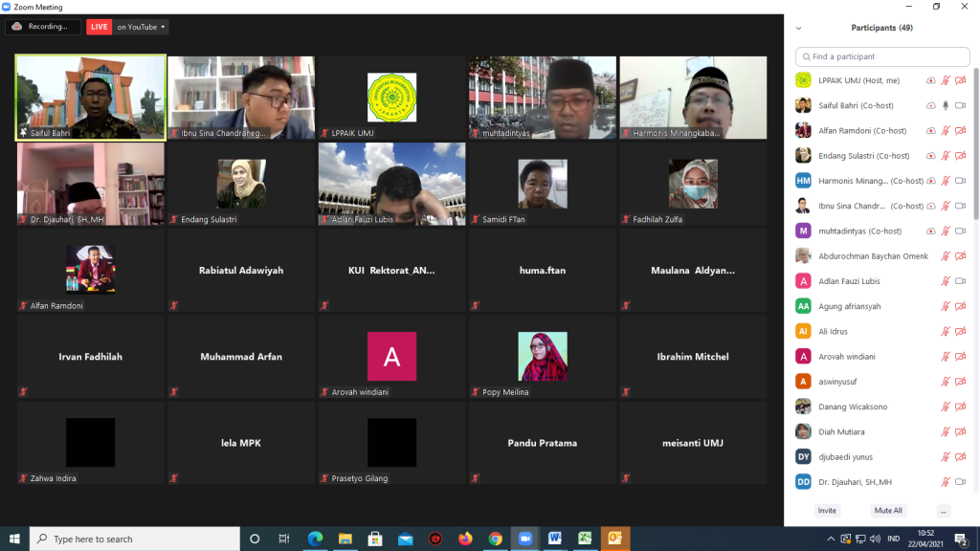The width and height of the screenshot is (980, 551).
Task: Click the DY avatar for djubaedi yunus
Action: [x=803, y=456]
